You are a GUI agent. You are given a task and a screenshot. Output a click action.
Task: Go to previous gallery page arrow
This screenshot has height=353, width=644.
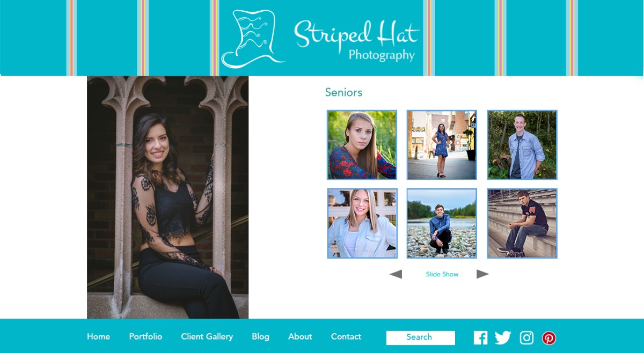396,274
